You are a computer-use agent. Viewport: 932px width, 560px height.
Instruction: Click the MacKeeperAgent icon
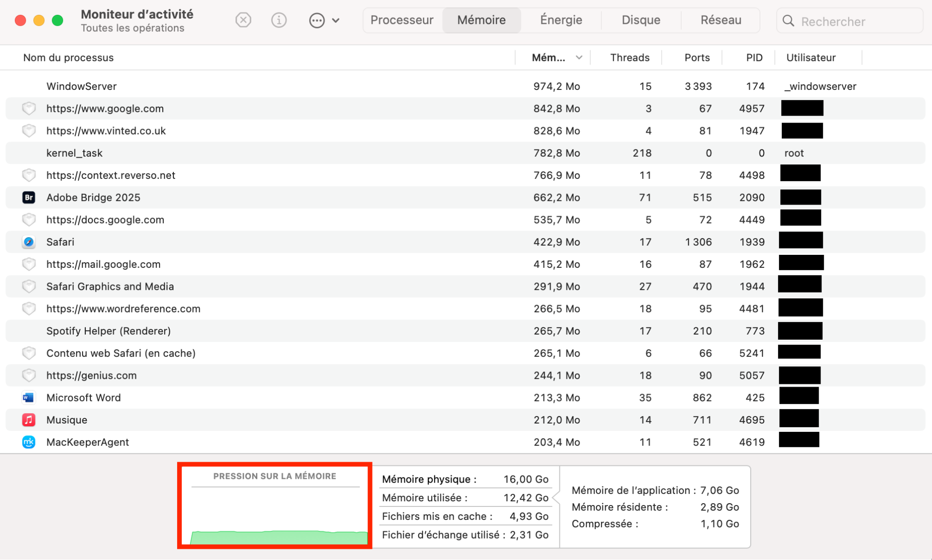[x=29, y=442]
